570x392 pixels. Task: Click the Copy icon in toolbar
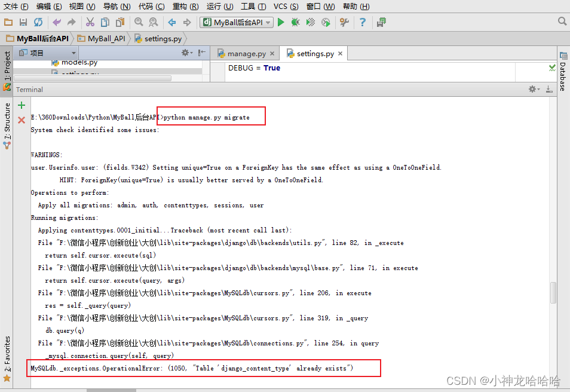click(105, 22)
